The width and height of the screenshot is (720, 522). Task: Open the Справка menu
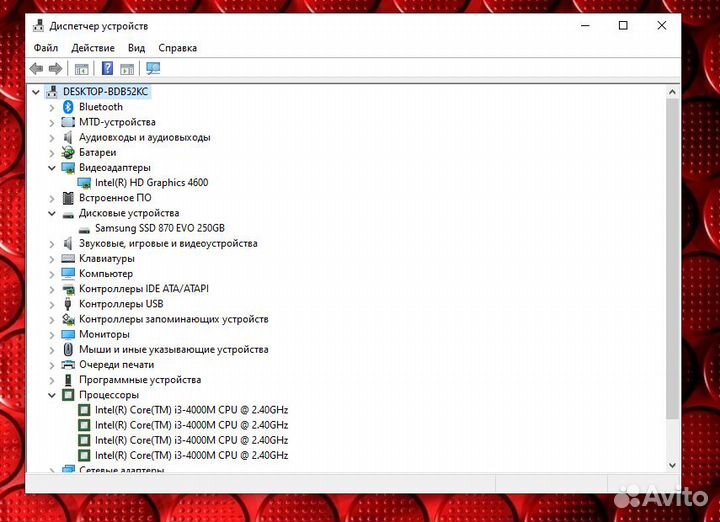[177, 48]
